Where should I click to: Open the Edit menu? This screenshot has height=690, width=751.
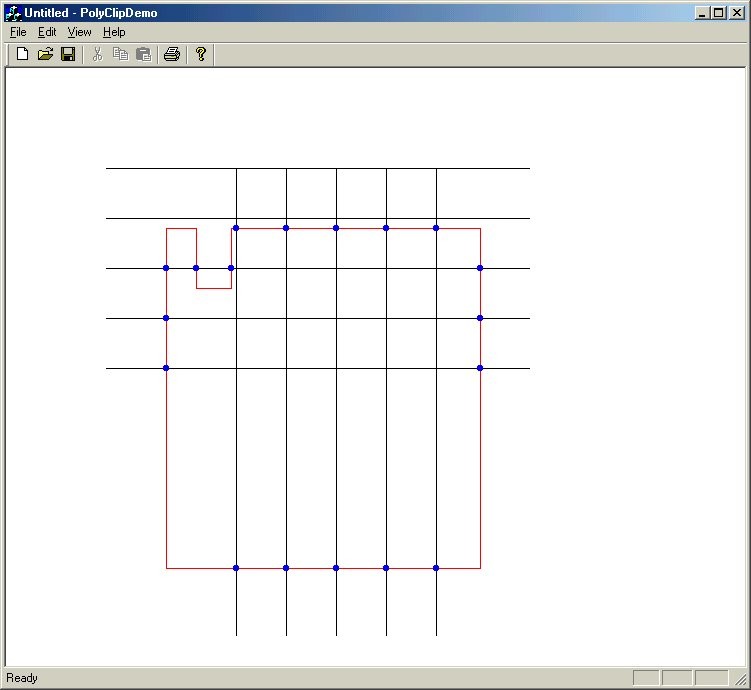click(x=47, y=32)
